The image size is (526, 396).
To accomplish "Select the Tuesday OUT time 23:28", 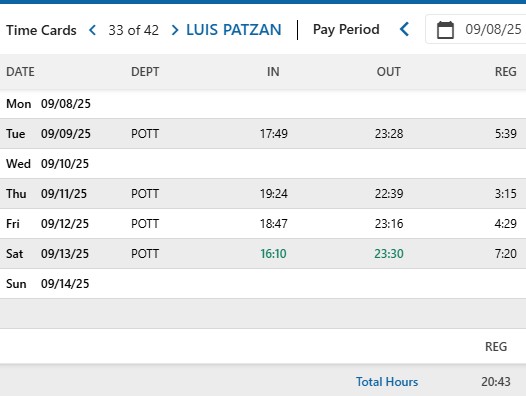I will pos(389,134).
